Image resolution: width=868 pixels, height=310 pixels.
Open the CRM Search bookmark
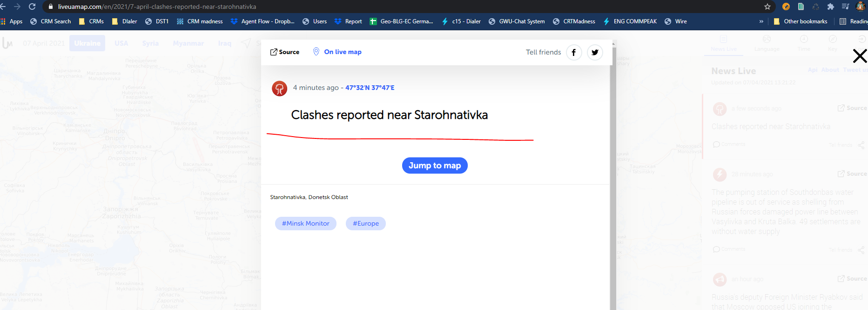[x=50, y=21]
